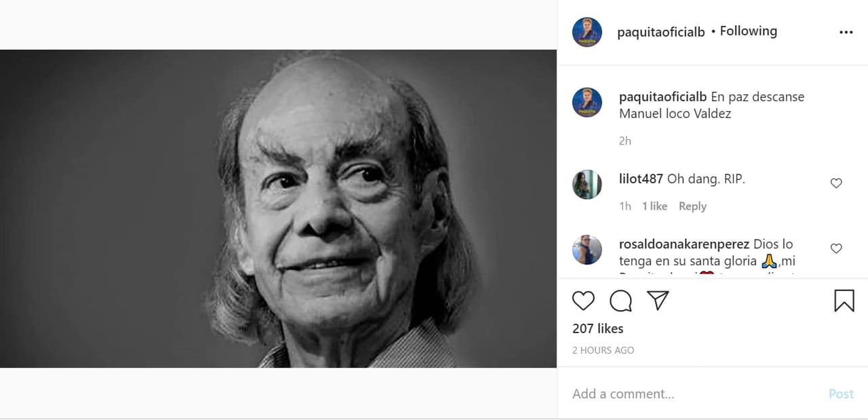Click the black-and-white portrait photo
The width and height of the screenshot is (868, 420).
[x=278, y=208]
